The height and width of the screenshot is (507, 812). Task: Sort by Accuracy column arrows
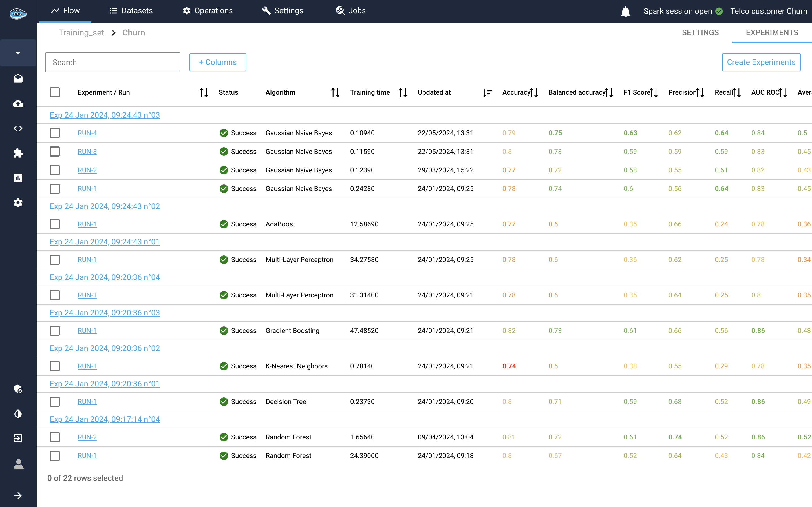click(533, 93)
